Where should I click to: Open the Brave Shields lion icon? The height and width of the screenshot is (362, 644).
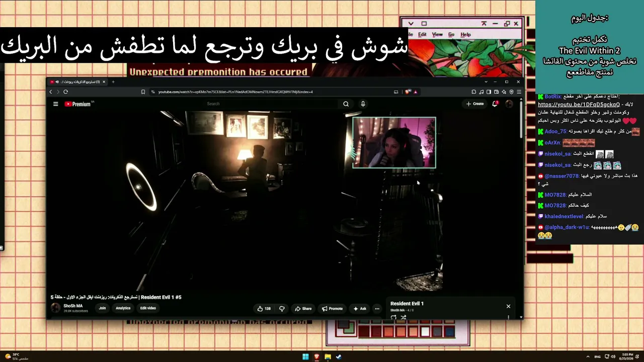408,92
